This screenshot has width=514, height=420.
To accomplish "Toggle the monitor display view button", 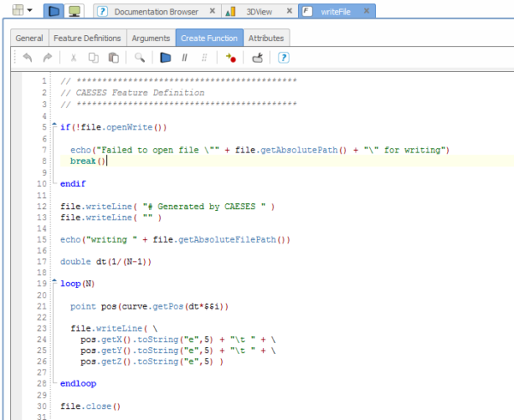I will (75, 11).
